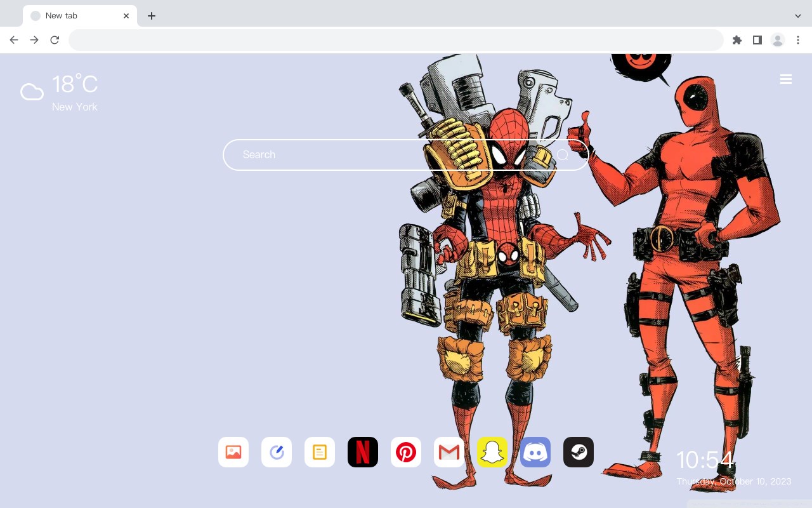The width and height of the screenshot is (812, 508).
Task: Close the New tab tab
Action: [x=126, y=16]
